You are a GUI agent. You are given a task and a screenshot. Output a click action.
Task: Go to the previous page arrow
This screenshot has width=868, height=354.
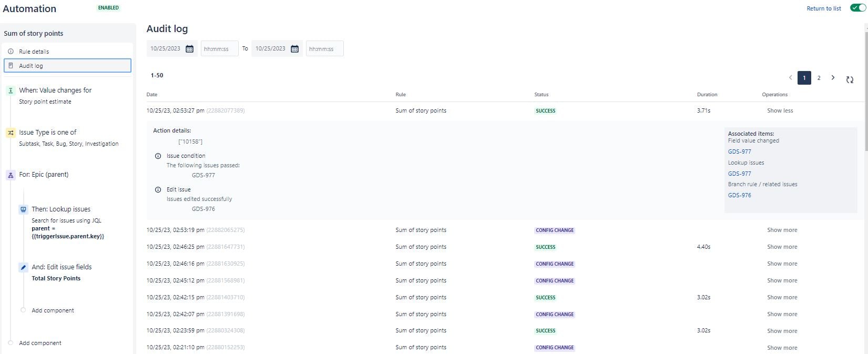pos(790,78)
